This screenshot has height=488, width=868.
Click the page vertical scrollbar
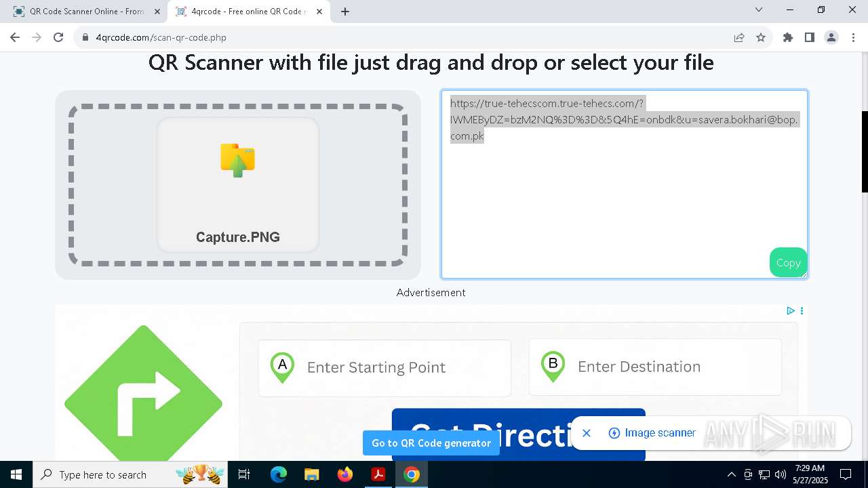click(x=865, y=151)
